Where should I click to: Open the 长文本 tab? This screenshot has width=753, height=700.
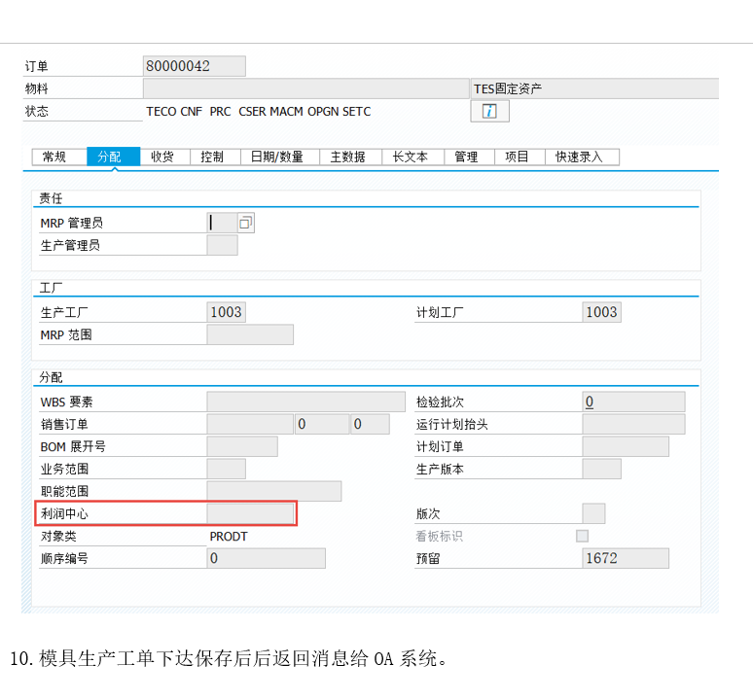tap(412, 157)
